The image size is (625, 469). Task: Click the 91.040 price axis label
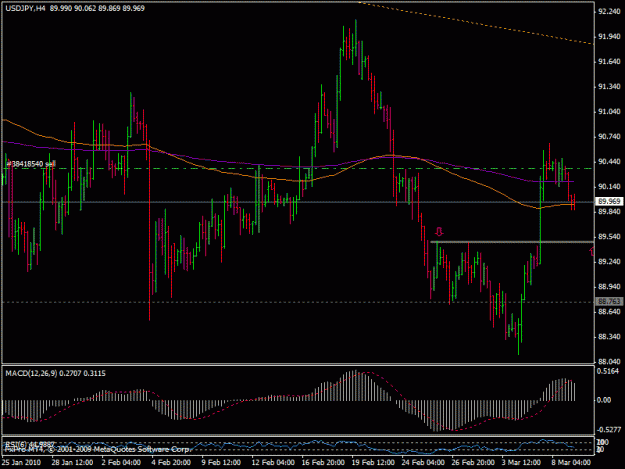(x=609, y=112)
